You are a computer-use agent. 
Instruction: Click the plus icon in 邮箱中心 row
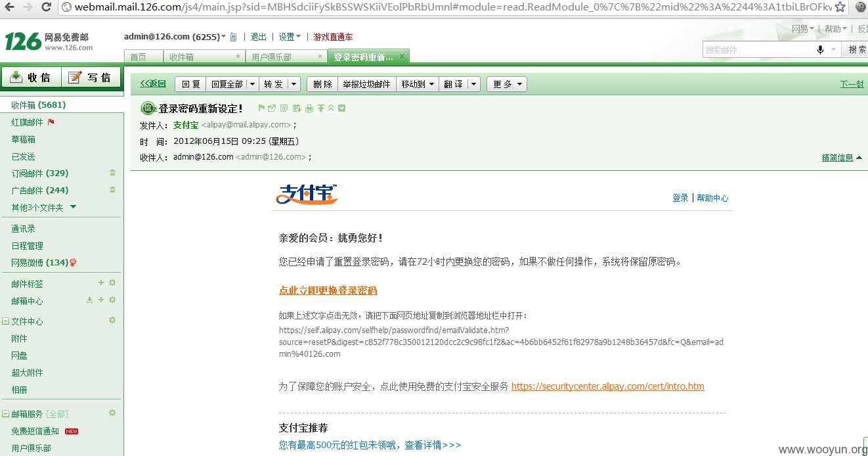(101, 300)
